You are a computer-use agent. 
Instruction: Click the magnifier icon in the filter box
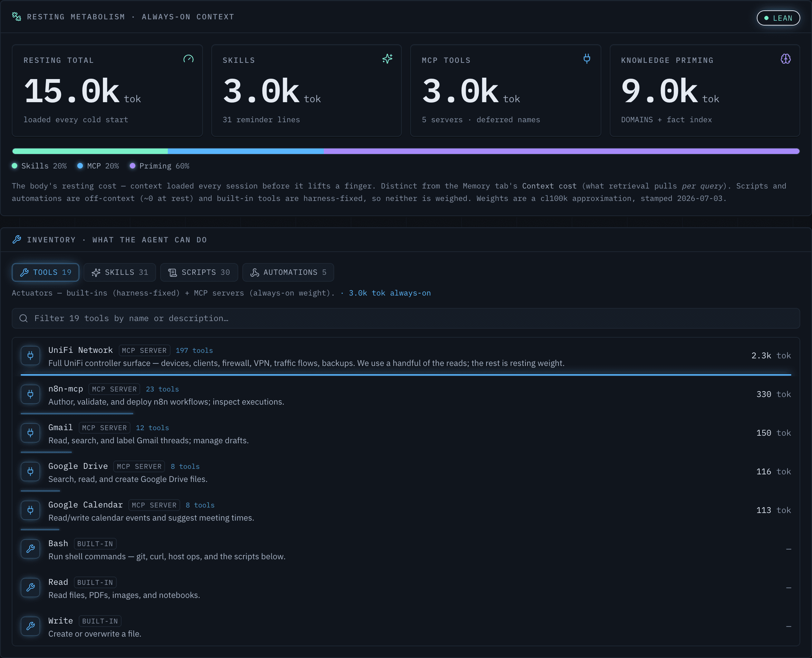point(23,318)
